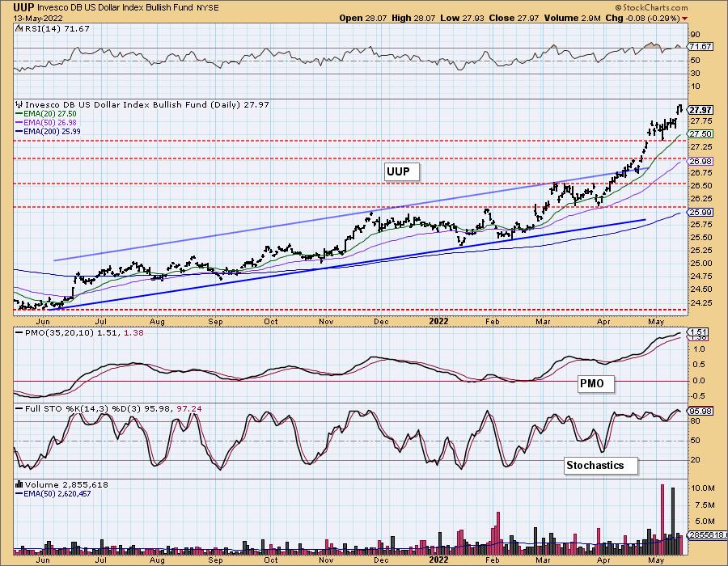
Task: Click the 'Chg -0.08 (-0.29%)' value
Action: 642,18
